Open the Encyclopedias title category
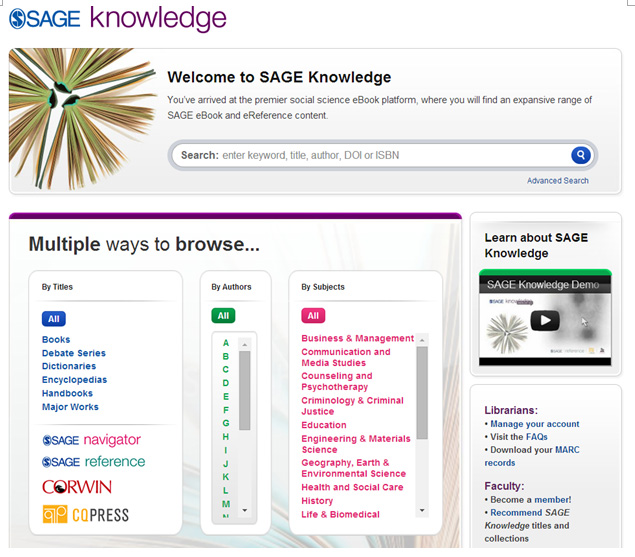The image size is (635, 557). 75,380
